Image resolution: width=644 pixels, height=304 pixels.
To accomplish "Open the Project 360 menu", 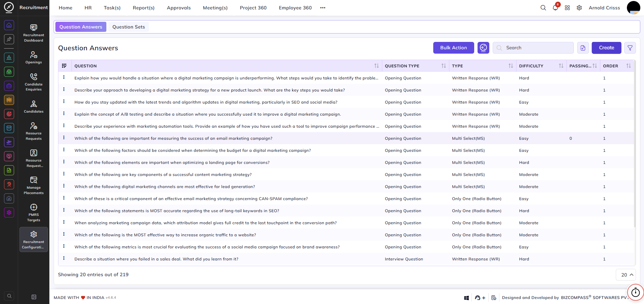I will point(253,8).
